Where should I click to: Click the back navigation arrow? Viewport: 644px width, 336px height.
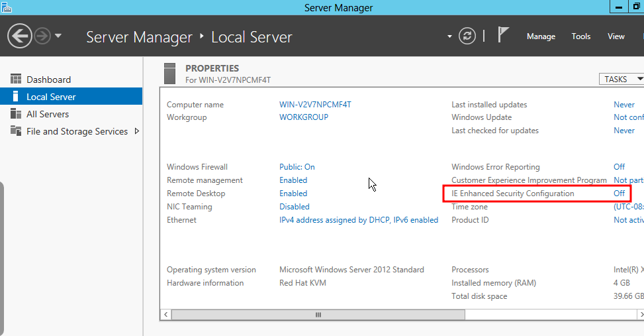tap(21, 36)
